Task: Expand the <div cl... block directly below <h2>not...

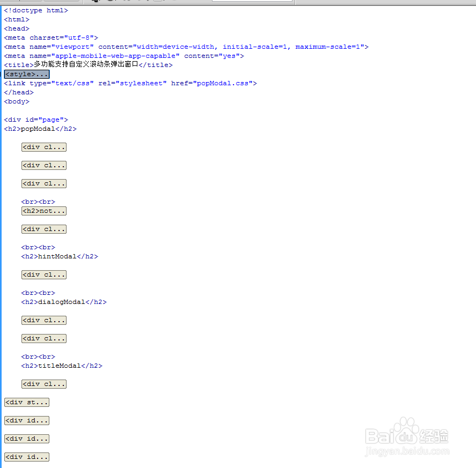Action: (44, 229)
